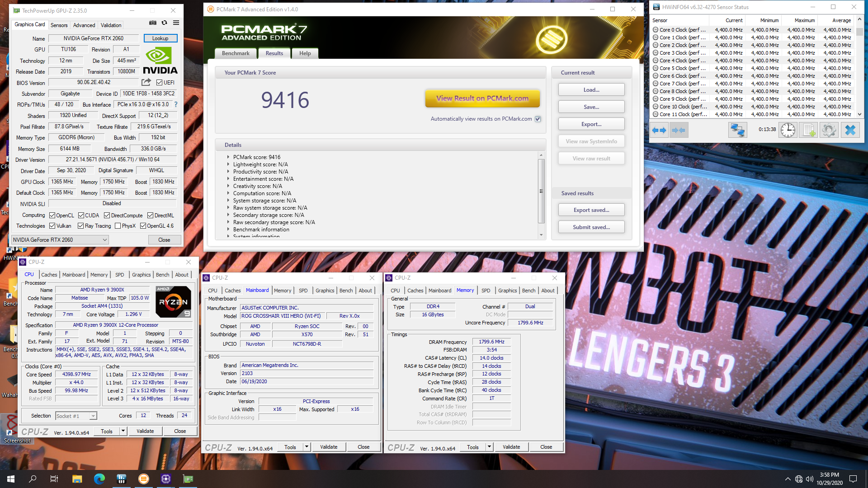This screenshot has height=488, width=868.
Task: Click the Submit saved... button
Action: 591,227
